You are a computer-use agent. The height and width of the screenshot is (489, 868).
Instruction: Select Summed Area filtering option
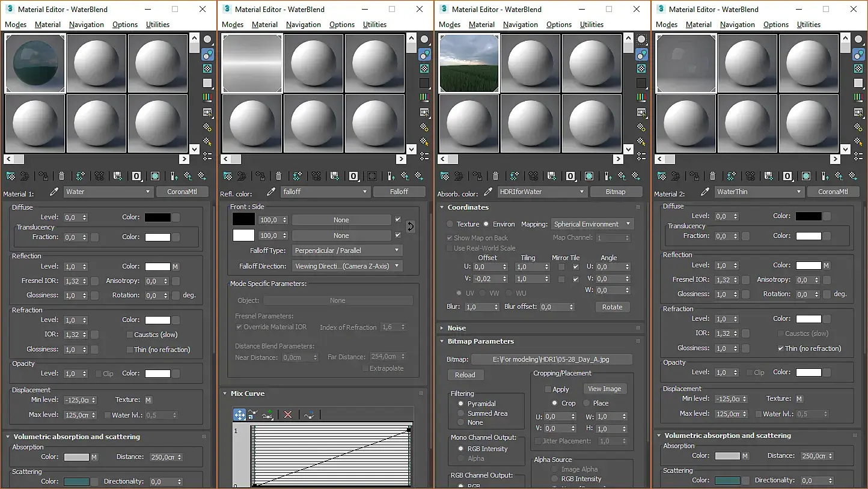(461, 413)
